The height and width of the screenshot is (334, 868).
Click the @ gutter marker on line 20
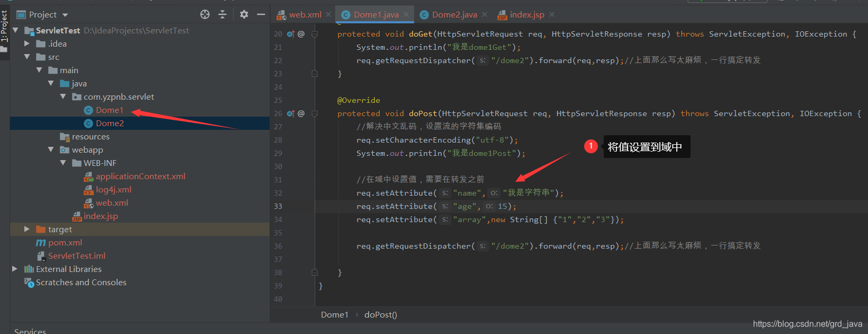click(301, 34)
